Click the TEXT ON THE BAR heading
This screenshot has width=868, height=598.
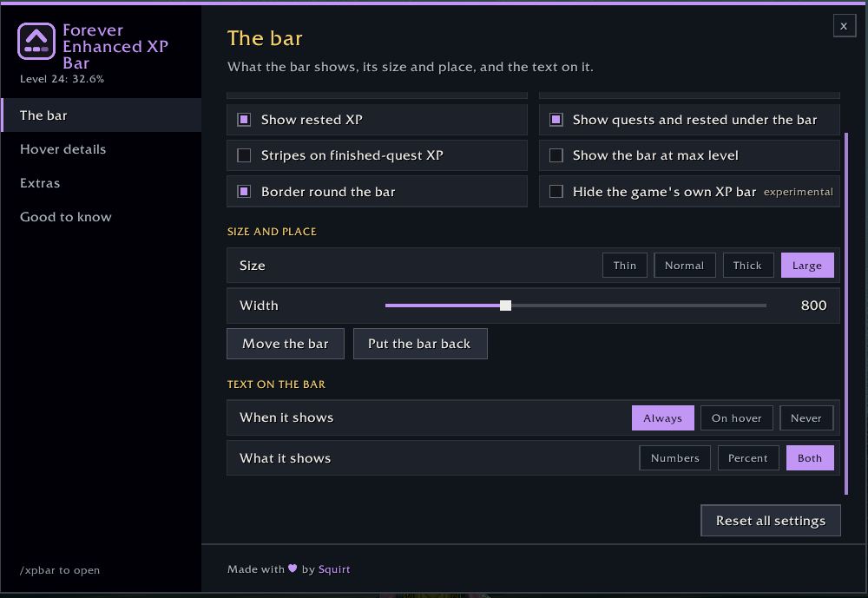[x=276, y=384]
